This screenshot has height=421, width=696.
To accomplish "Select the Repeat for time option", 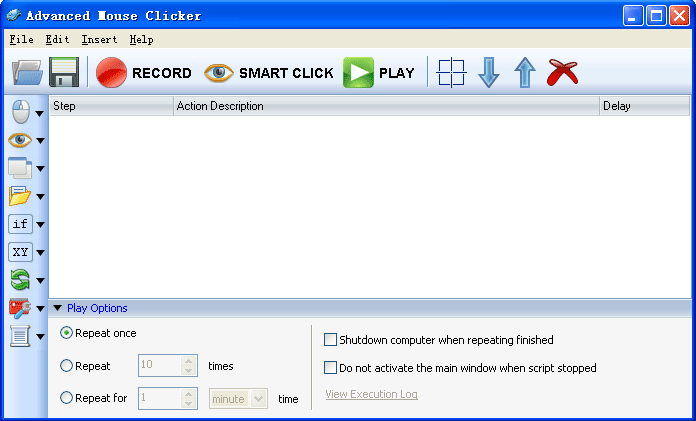I will [67, 398].
